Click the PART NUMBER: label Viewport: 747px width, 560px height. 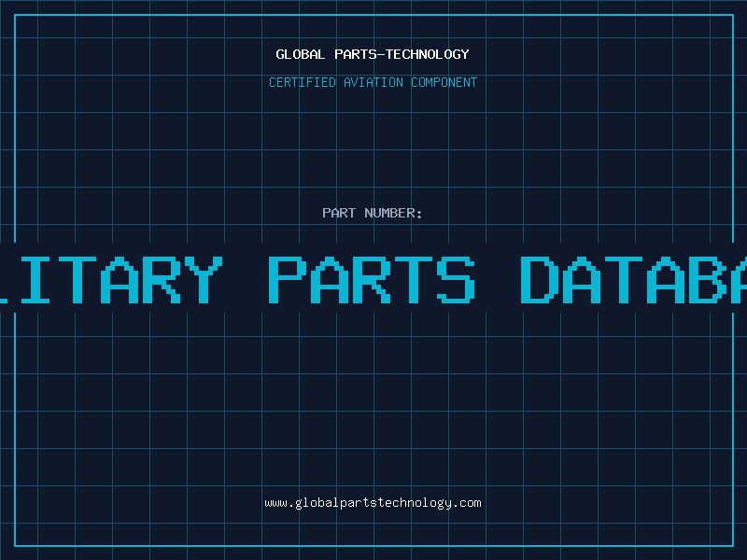click(372, 213)
